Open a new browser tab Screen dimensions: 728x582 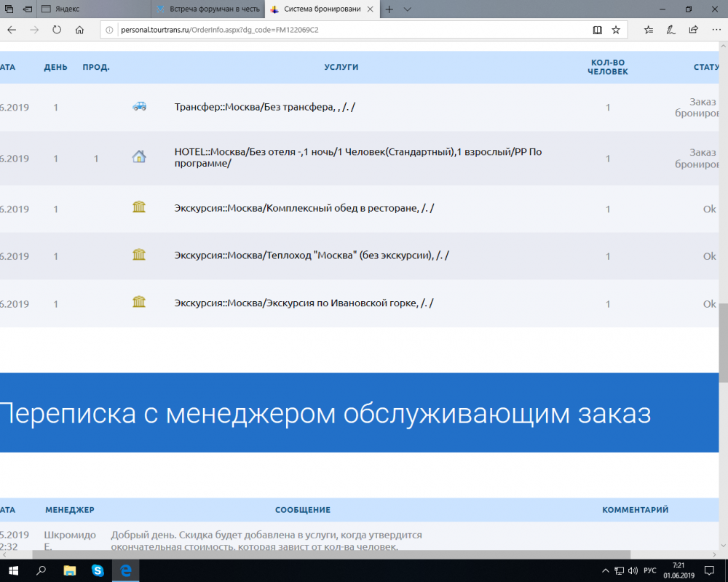389,9
